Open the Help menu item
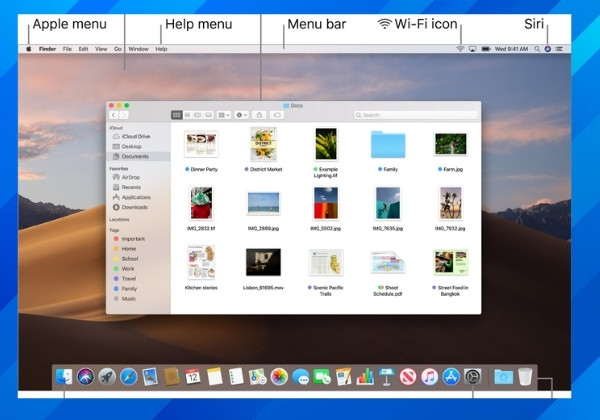The height and width of the screenshot is (420, 600). (161, 49)
